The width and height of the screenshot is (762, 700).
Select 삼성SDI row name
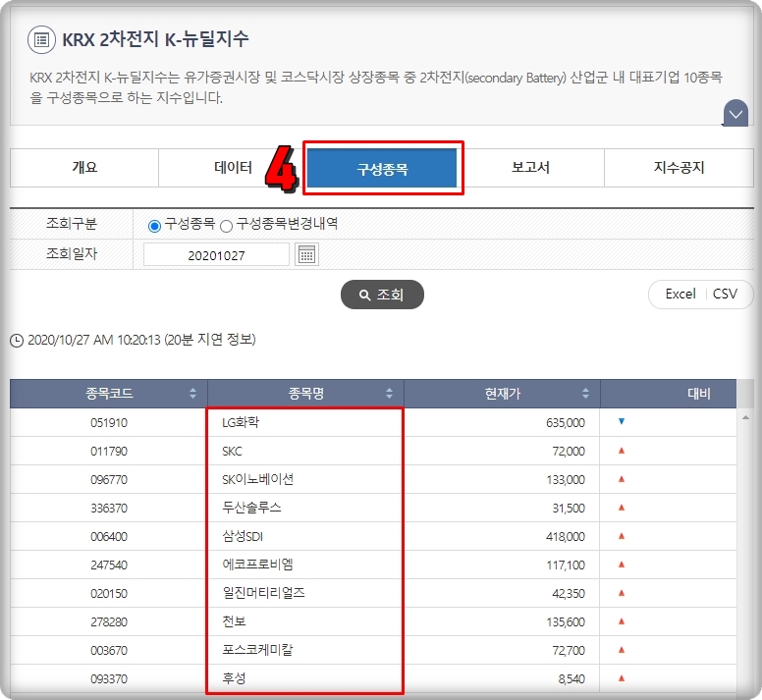(x=243, y=536)
